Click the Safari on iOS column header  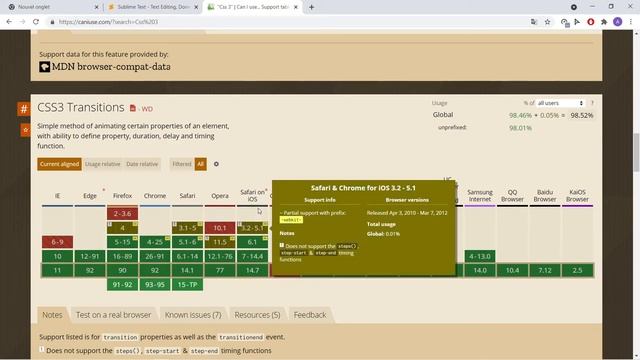pyautogui.click(x=253, y=196)
